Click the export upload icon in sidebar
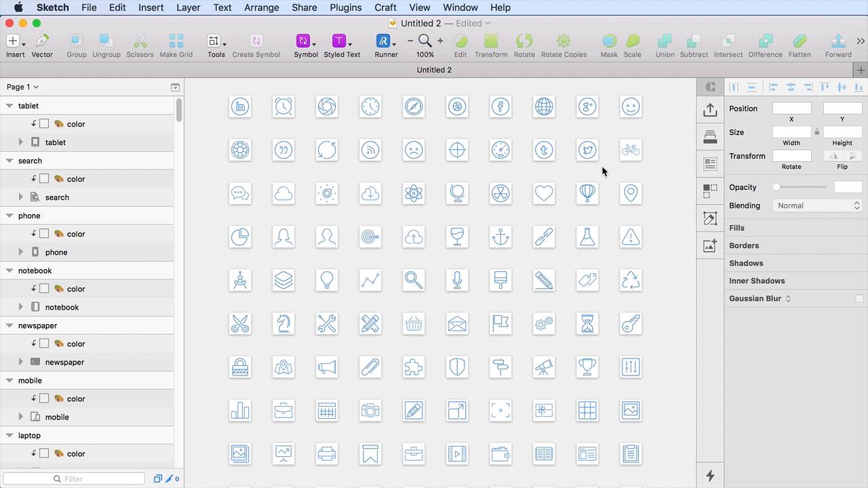This screenshot has width=868, height=488. coord(710,110)
